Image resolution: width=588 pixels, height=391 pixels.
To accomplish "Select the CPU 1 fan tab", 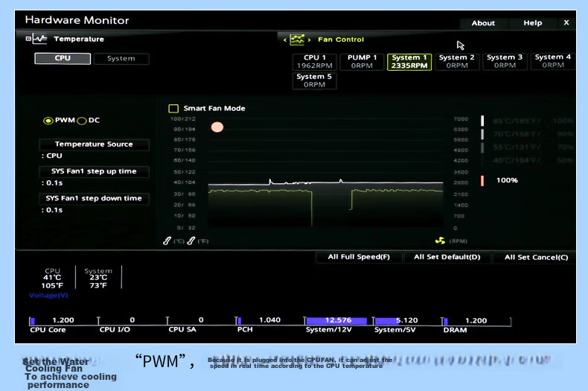I will coord(314,62).
